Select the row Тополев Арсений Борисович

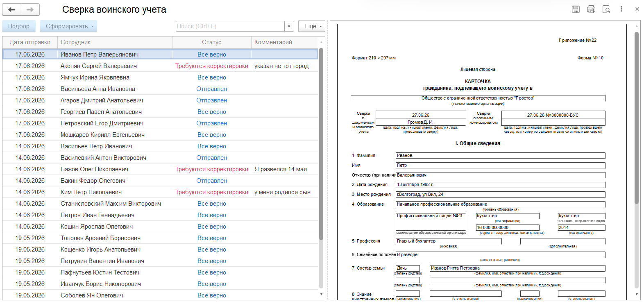[160, 238]
